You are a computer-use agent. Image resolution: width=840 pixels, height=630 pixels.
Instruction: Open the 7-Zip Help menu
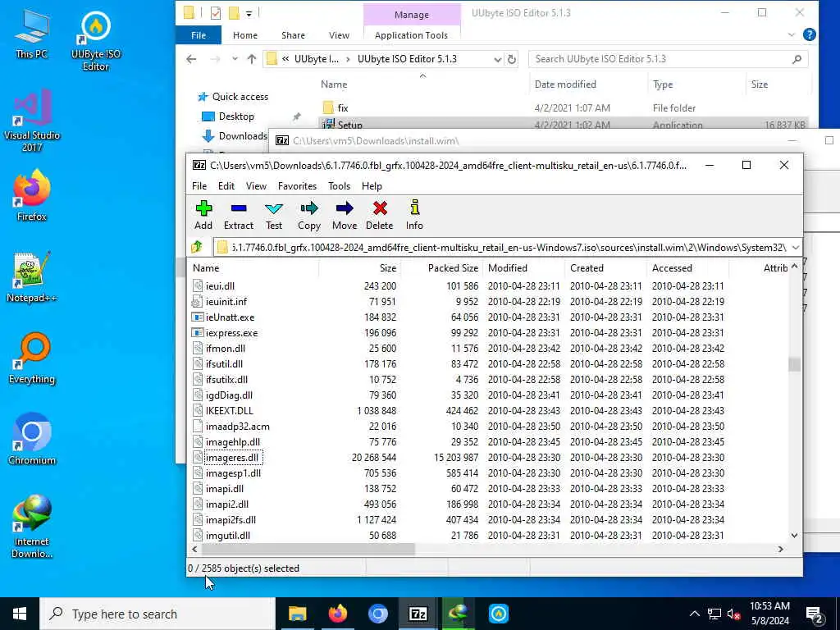[372, 186]
